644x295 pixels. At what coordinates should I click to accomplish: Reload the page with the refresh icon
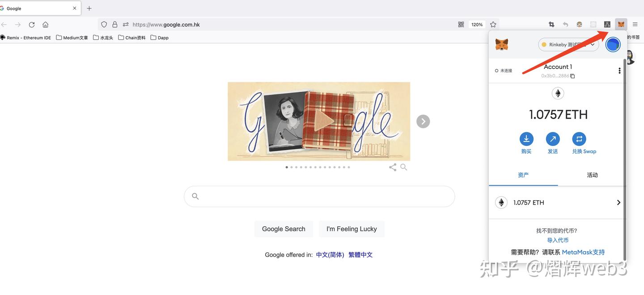(x=32, y=25)
